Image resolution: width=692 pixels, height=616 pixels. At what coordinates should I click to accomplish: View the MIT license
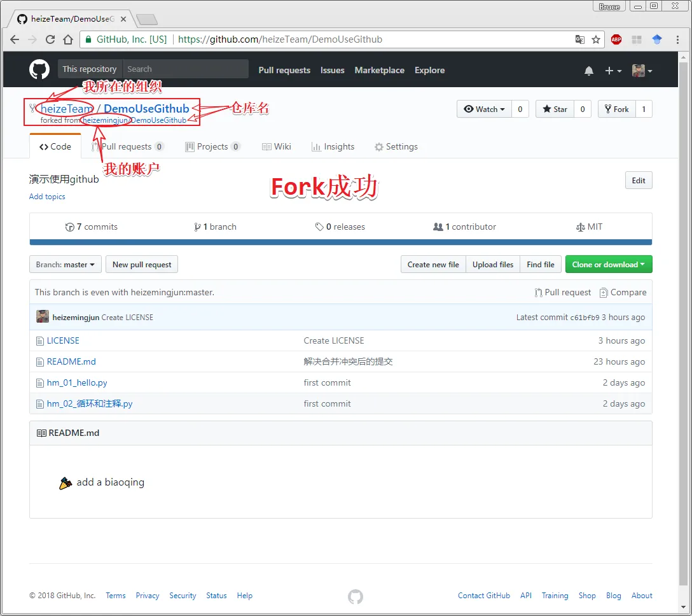(x=589, y=227)
